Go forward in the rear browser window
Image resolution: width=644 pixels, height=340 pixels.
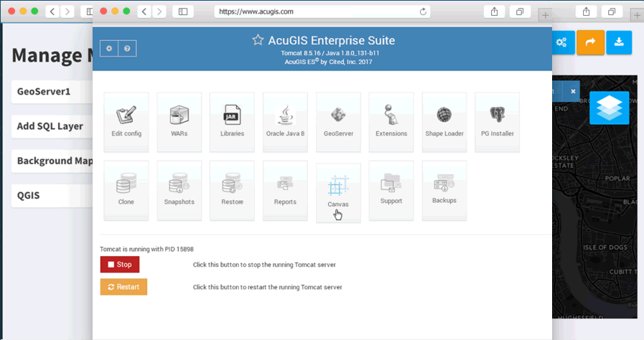pos(67,11)
